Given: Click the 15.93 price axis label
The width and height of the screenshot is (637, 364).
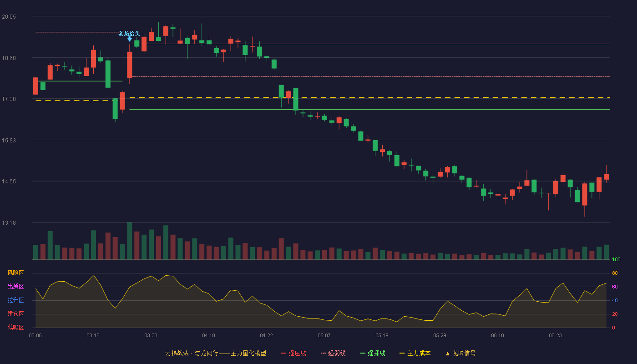Looking at the screenshot, I should (x=9, y=140).
